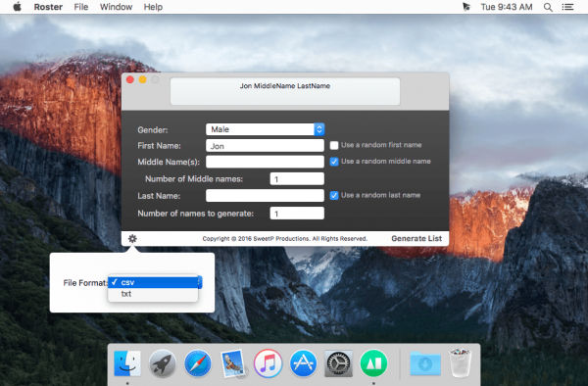Open Spotlight search in menu bar

548,7
